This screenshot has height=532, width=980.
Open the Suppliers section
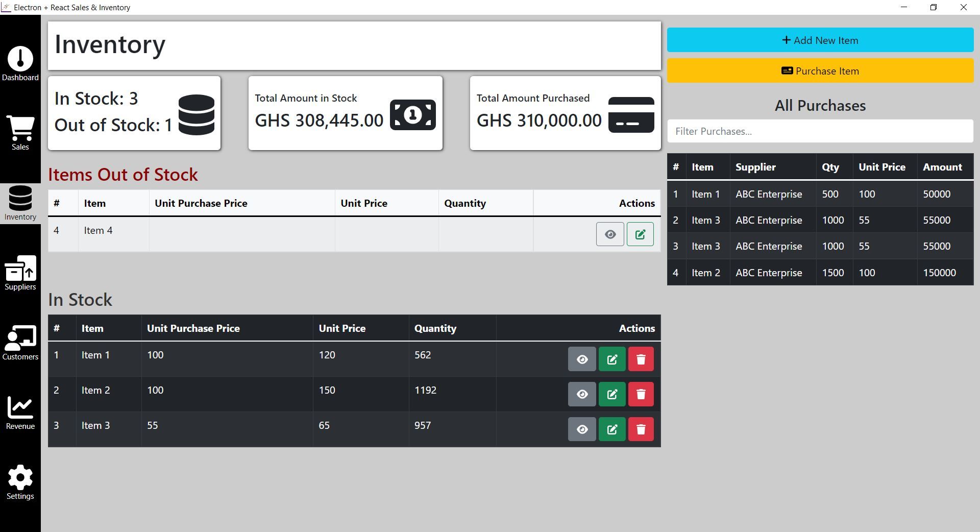click(20, 273)
